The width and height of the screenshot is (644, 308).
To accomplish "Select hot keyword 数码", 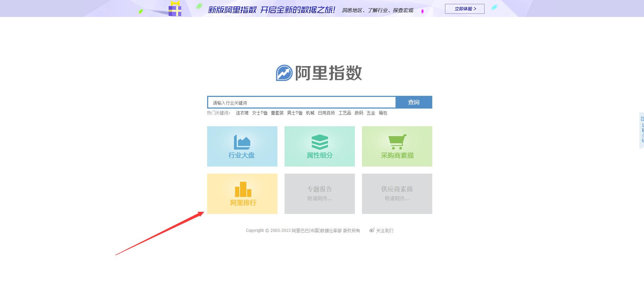I will pyautogui.click(x=359, y=113).
